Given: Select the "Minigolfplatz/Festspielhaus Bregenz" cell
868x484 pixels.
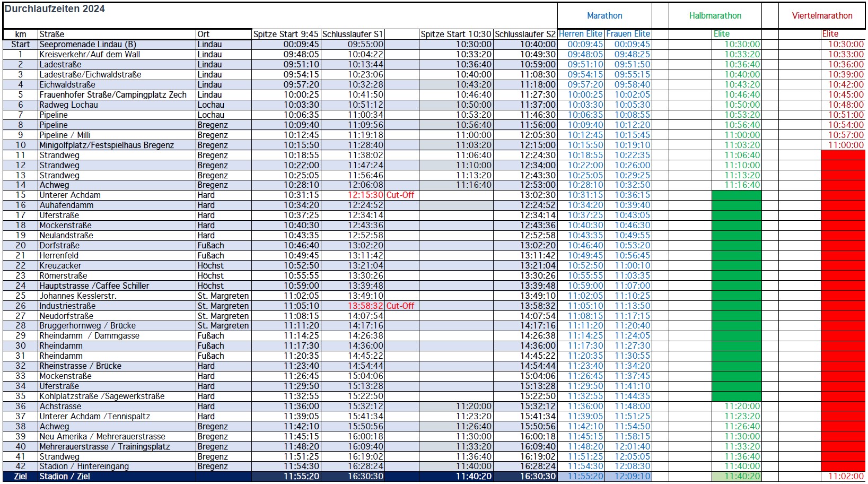Looking at the screenshot, I should 107,145.
